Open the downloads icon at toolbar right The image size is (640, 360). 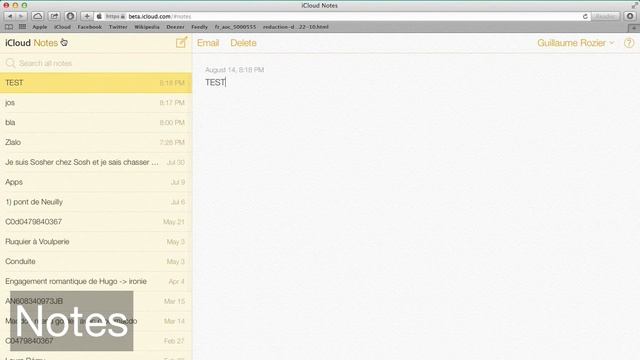[x=630, y=16]
